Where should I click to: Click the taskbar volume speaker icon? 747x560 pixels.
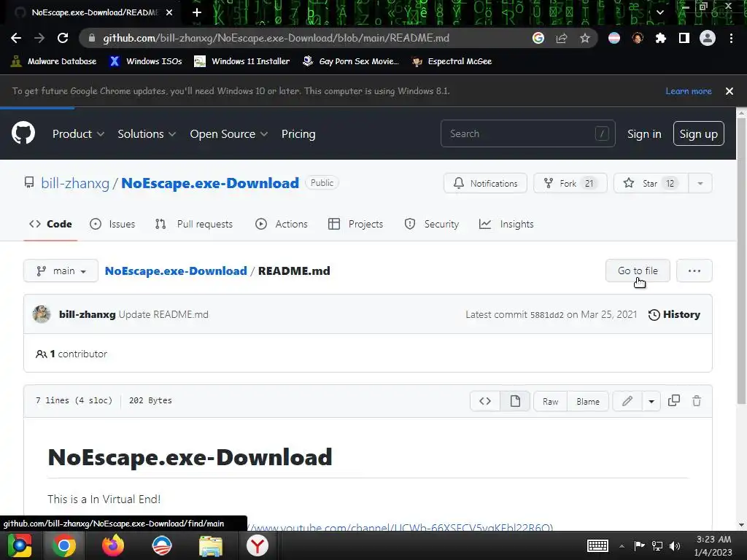tap(675, 546)
